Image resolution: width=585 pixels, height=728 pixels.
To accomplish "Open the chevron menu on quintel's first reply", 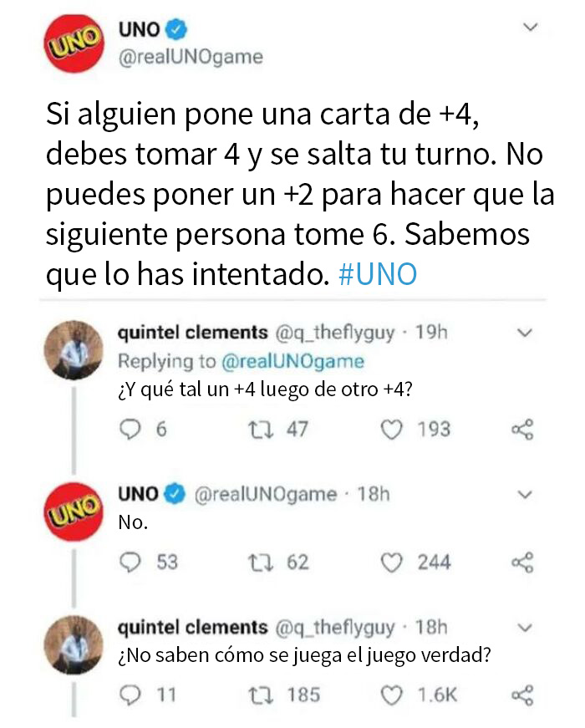I will point(526,332).
